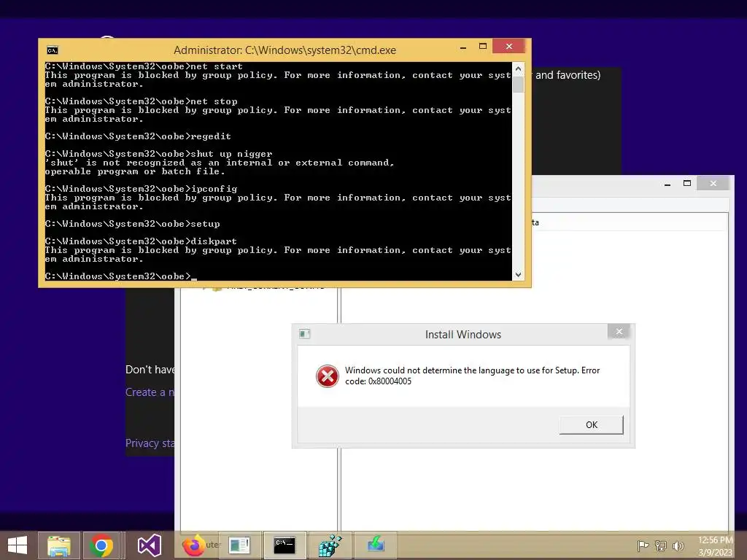
Task: Close the cmd.exe window
Action: pyautogui.click(x=508, y=46)
